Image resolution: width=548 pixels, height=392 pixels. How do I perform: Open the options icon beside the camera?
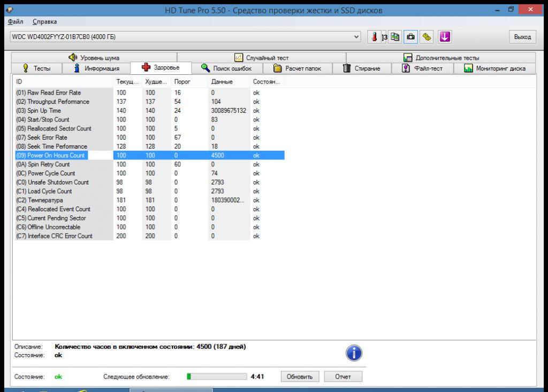[x=427, y=37]
